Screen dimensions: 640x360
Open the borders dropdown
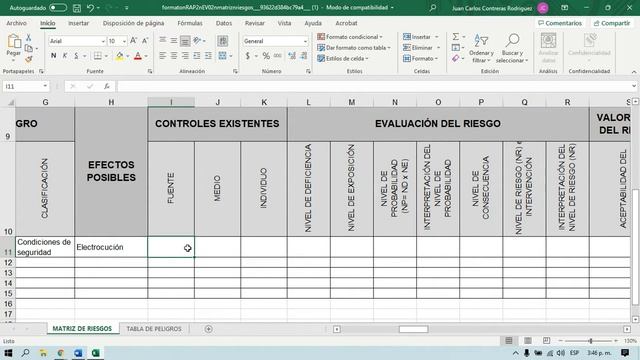106,56
